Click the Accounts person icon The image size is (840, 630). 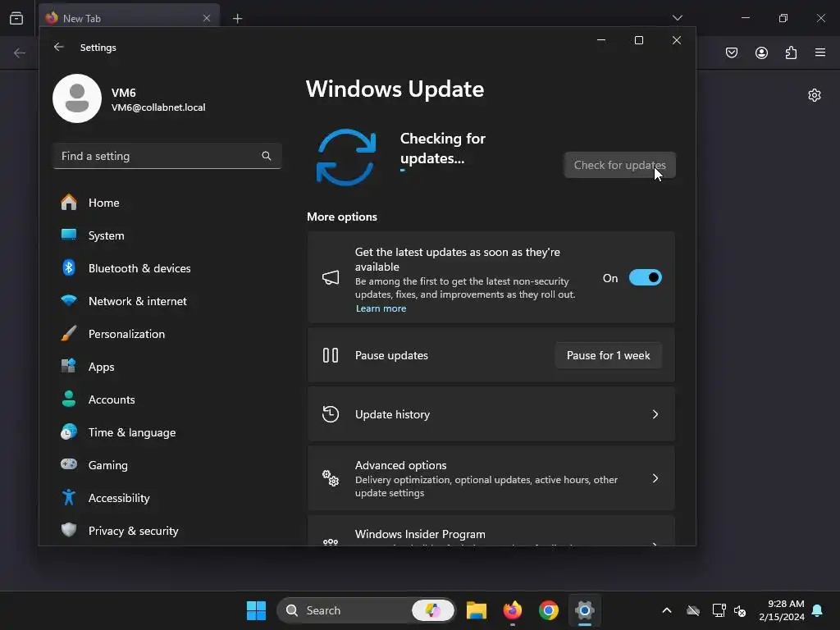click(x=69, y=399)
